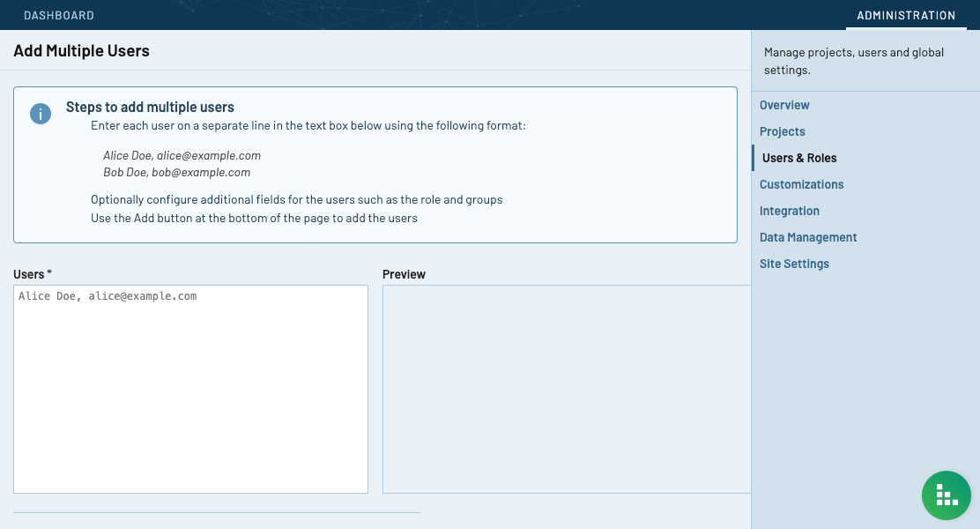
Task: Go to the Dashboard tab
Action: click(59, 15)
